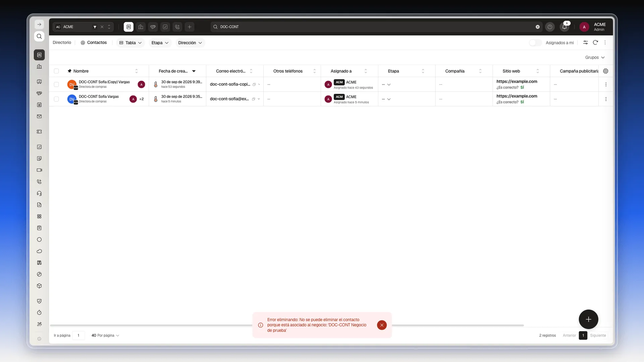Click the 'Ir a página' number input
The height and width of the screenshot is (362, 644).
click(78, 335)
